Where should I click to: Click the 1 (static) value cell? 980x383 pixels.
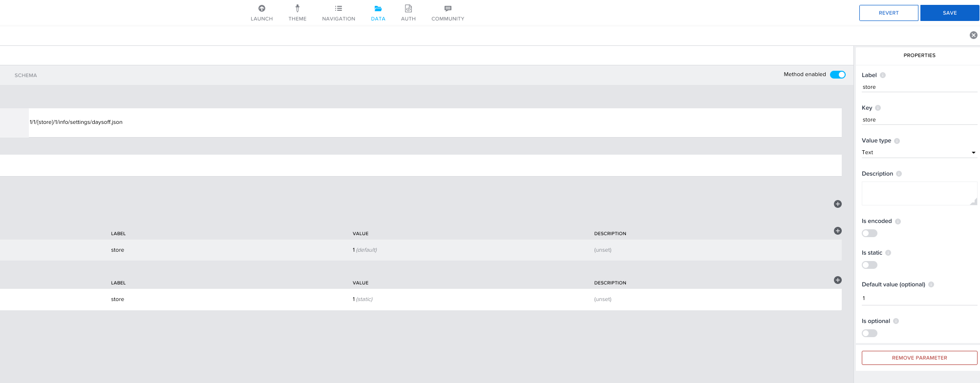tap(362, 299)
